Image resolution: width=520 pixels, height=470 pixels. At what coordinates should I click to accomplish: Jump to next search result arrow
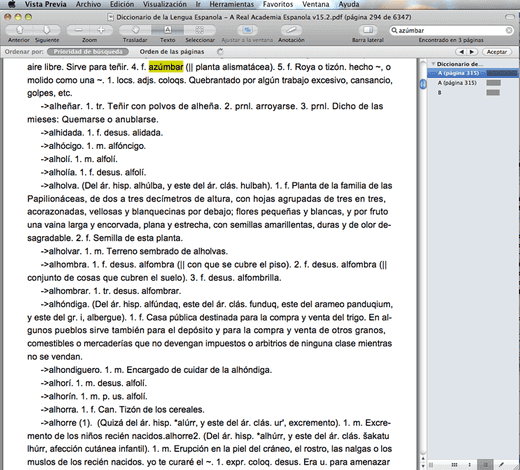pos(472,52)
